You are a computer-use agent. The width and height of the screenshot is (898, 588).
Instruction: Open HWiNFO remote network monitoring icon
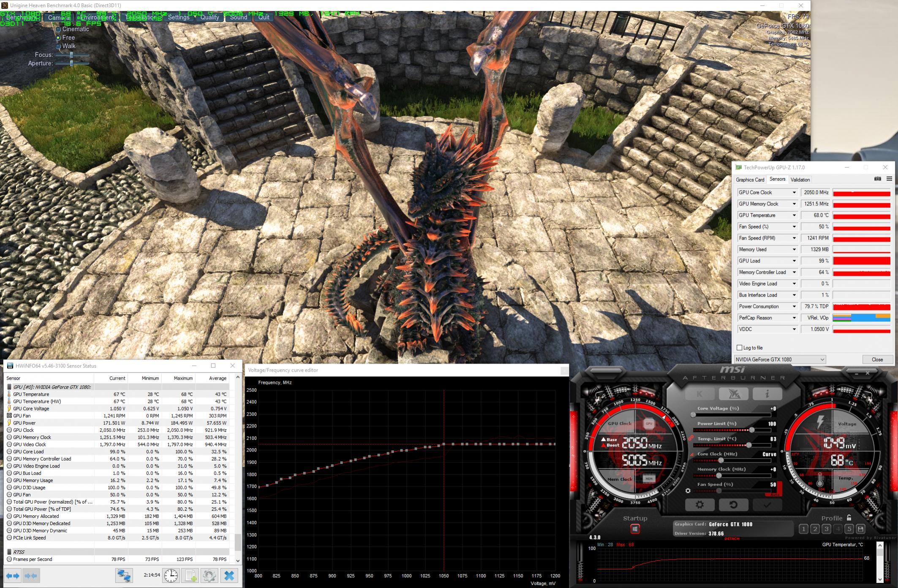point(124,575)
